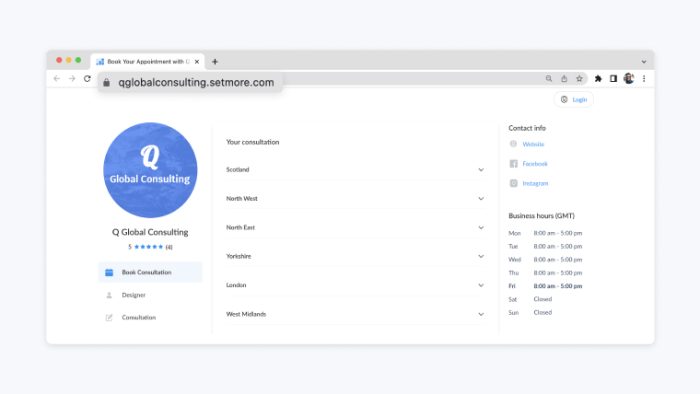Open the Chrome profile avatar

pyautogui.click(x=629, y=79)
